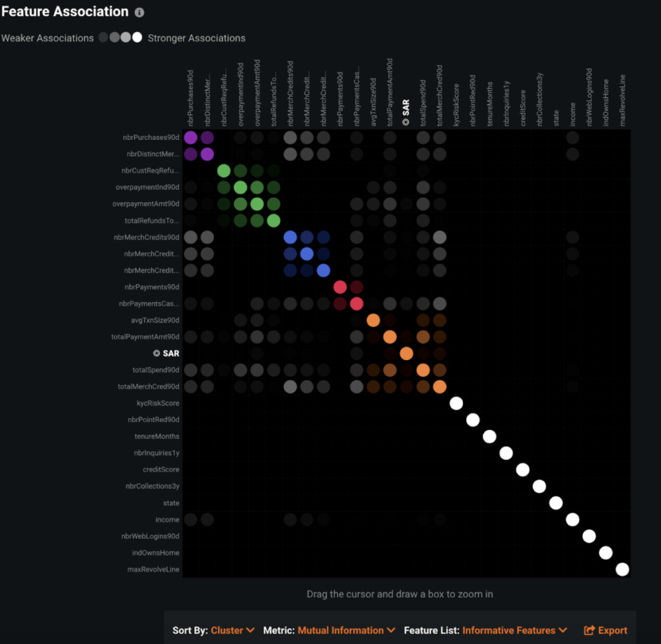The height and width of the screenshot is (644, 661).
Task: Click the darkest weaker association legend circle
Action: pos(103,37)
